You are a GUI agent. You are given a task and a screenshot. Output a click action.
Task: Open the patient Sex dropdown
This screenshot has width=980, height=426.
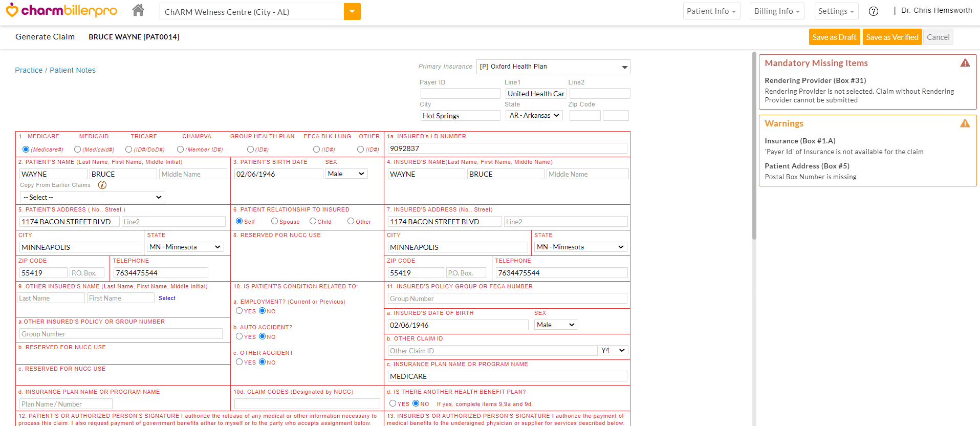coord(346,174)
